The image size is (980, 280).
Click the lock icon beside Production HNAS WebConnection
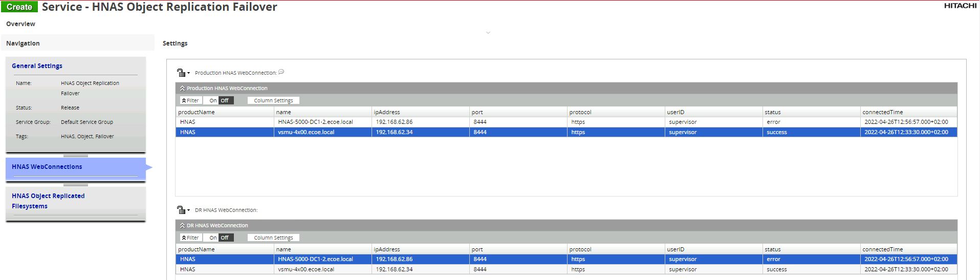181,73
